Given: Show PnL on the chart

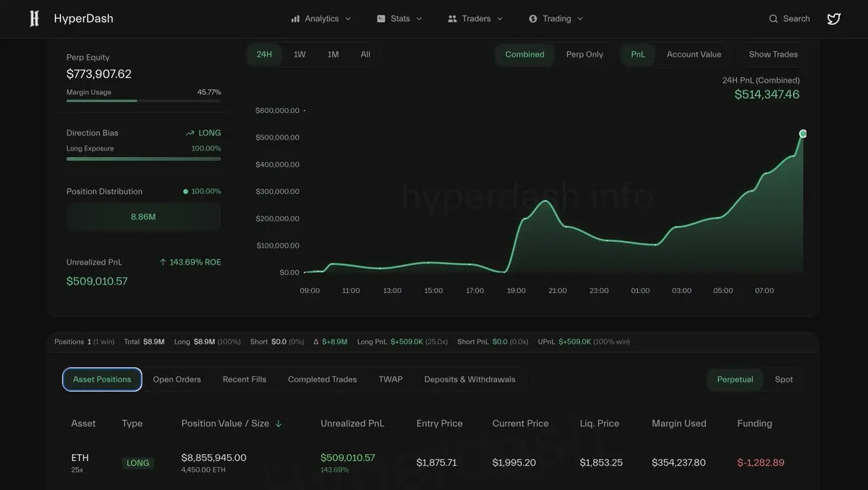Looking at the screenshot, I should coord(638,54).
